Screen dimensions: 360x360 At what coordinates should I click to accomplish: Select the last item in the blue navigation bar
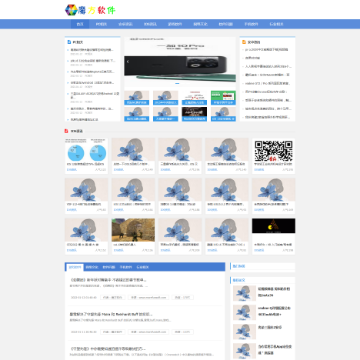tap(276, 24)
